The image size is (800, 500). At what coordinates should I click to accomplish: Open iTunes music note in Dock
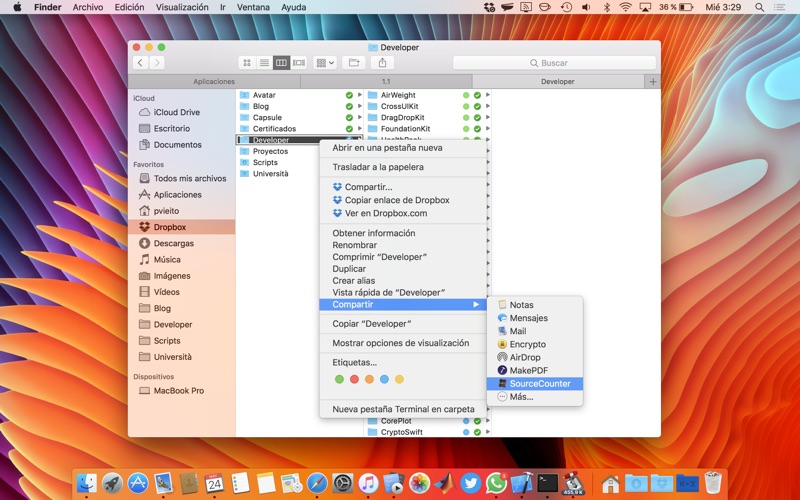pos(368,483)
